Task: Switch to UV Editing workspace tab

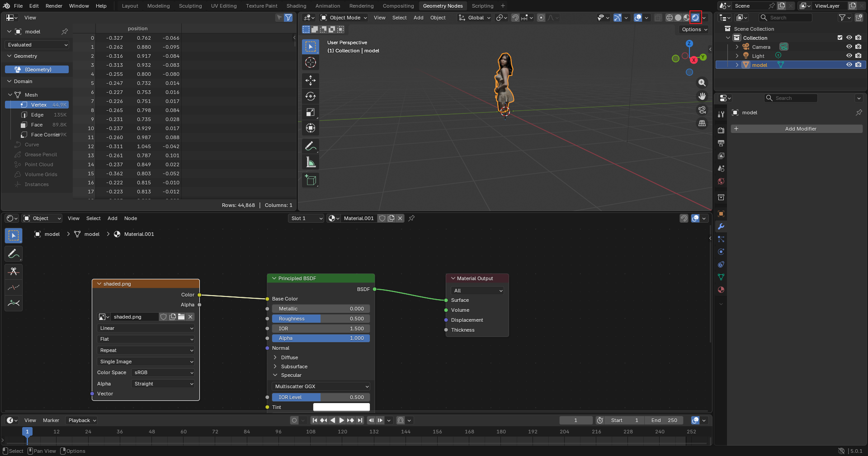Action: (x=224, y=6)
